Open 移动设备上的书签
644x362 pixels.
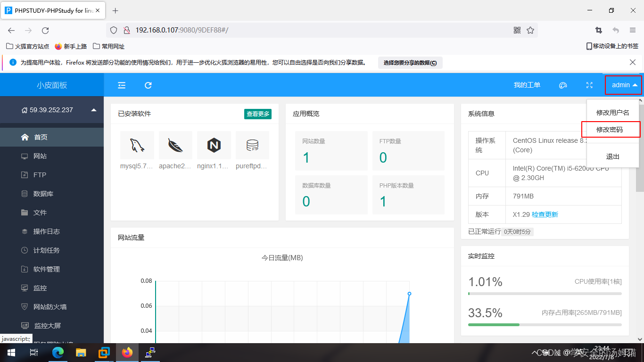(x=612, y=46)
